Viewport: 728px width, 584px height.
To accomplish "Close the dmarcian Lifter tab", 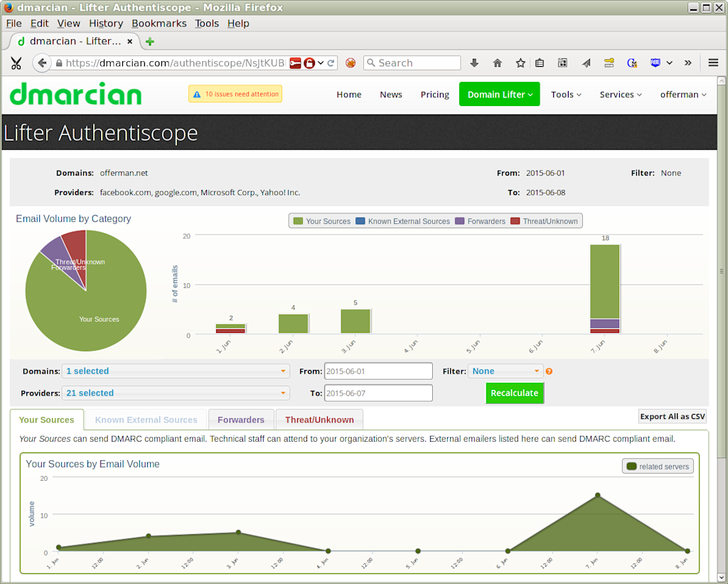I will point(130,41).
